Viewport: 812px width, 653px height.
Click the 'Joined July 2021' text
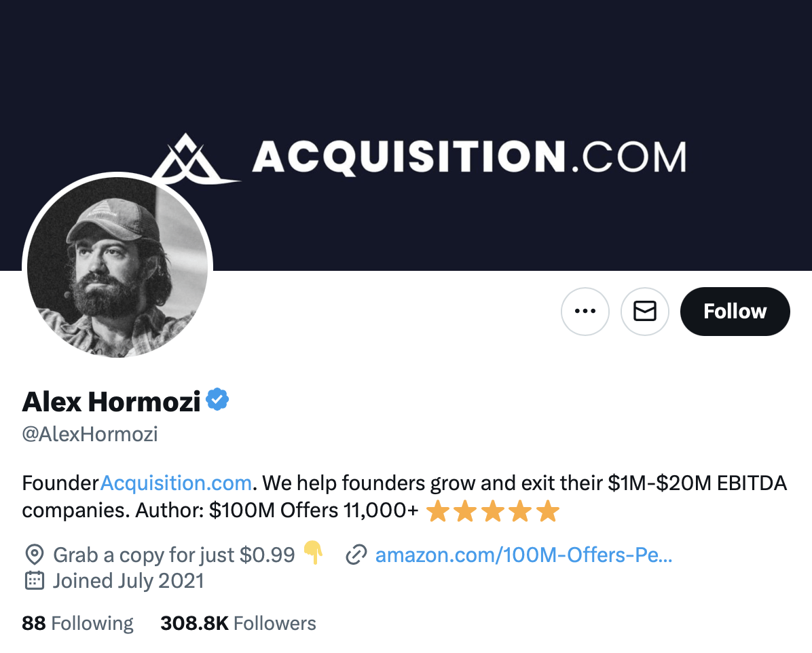[x=128, y=581]
